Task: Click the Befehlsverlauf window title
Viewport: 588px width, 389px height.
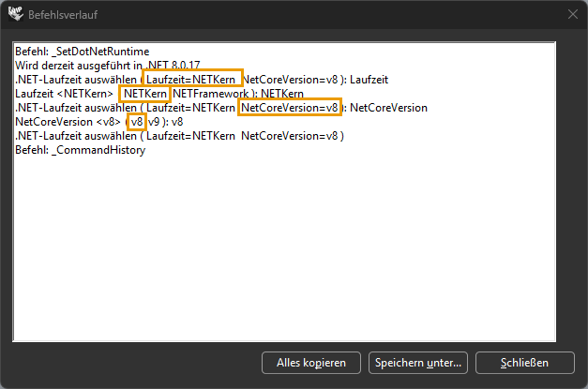Action: point(63,15)
